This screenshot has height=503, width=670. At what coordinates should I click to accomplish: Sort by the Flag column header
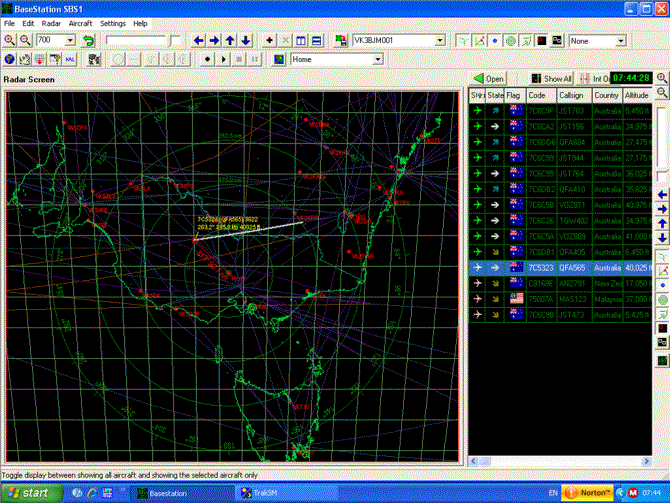[x=515, y=95]
